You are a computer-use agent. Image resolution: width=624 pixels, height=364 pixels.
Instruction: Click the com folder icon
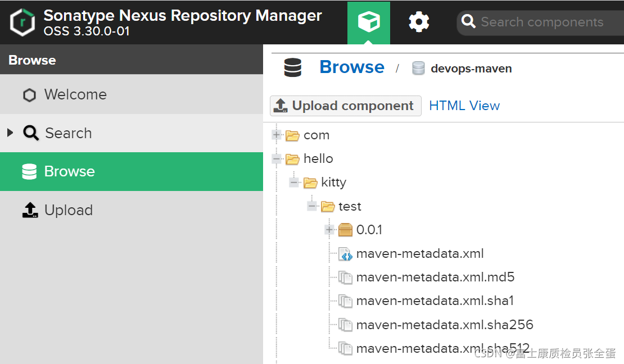click(292, 135)
